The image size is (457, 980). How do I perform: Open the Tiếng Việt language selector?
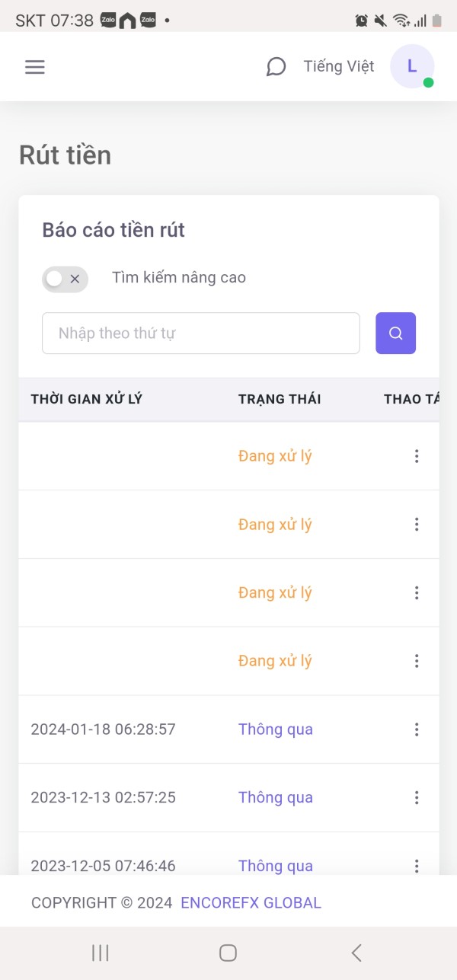[339, 66]
